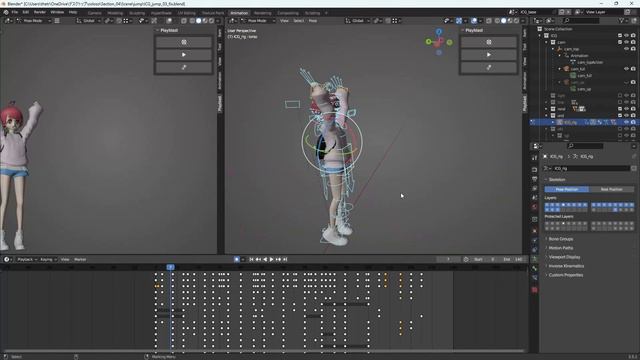Select Rest Position for the armature
Viewport: 640px width, 360px height.
point(611,189)
